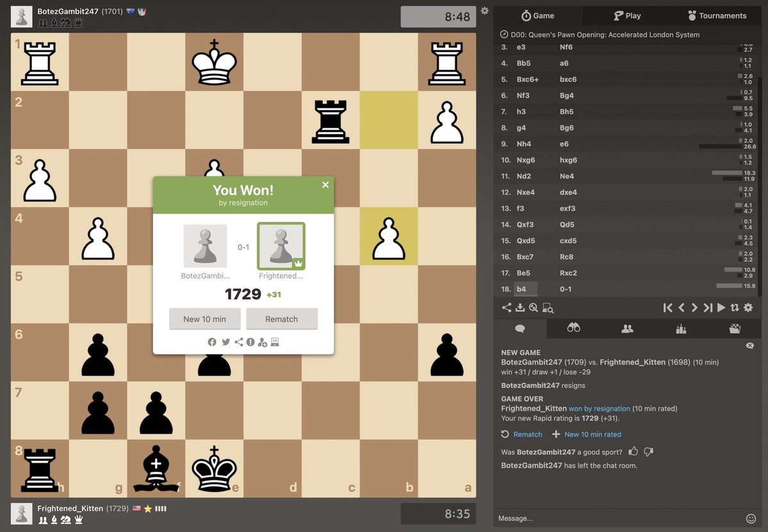The height and width of the screenshot is (532, 768).
Task: Select move Rxc2 in move list
Action: (x=569, y=273)
